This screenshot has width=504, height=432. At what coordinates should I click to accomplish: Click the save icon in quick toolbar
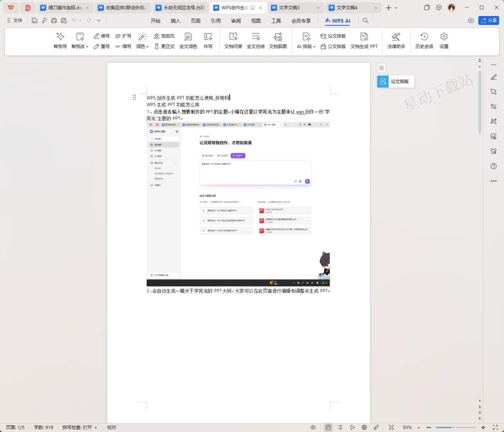pos(34,21)
